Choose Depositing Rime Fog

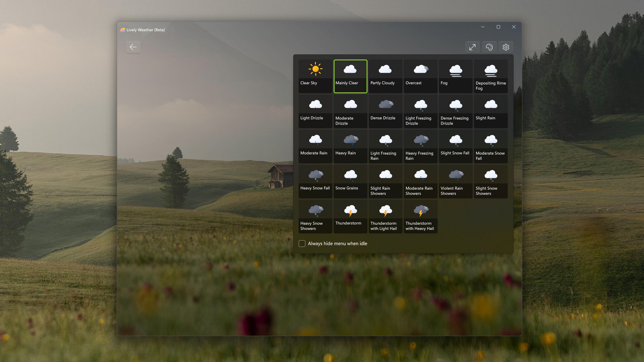(490, 76)
